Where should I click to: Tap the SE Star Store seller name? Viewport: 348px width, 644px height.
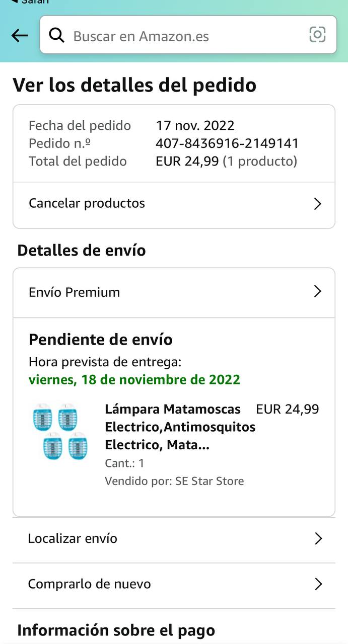[210, 481]
